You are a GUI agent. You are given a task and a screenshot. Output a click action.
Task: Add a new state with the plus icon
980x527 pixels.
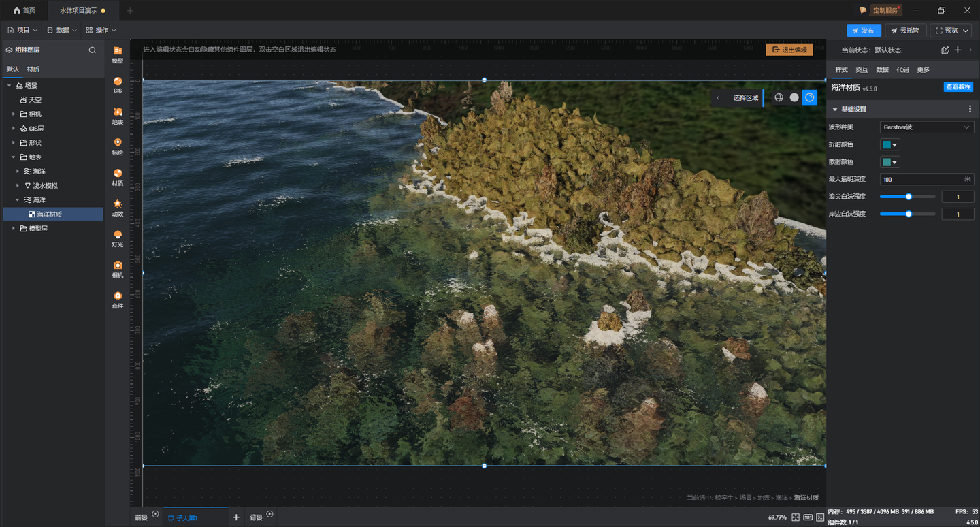point(958,50)
